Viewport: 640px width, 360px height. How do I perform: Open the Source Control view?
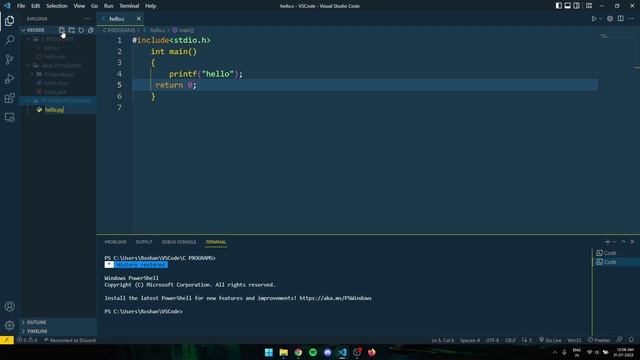click(x=9, y=59)
